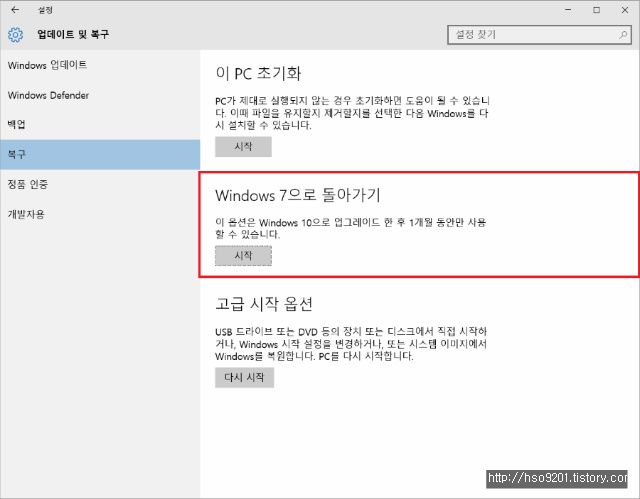The width and height of the screenshot is (640, 499).
Task: Open the Windows 업데이트 section
Action: (100, 65)
